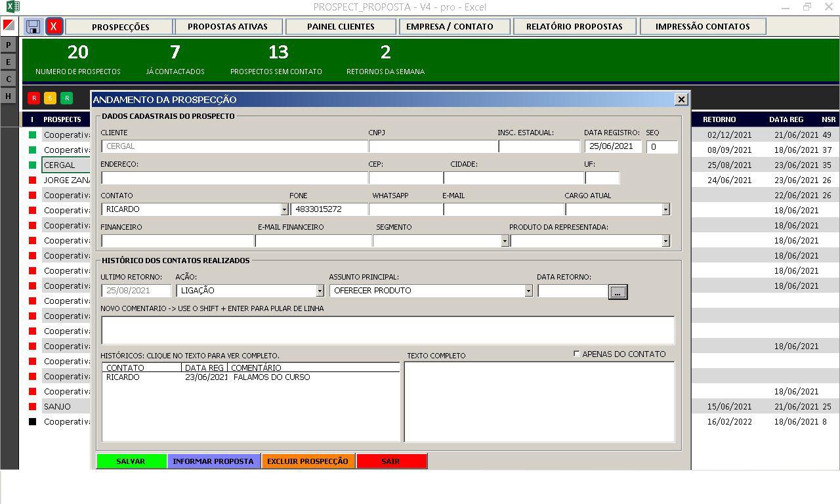Screen dimensions: 840x504
Task: Click the green R status filter icon
Action: point(66,98)
